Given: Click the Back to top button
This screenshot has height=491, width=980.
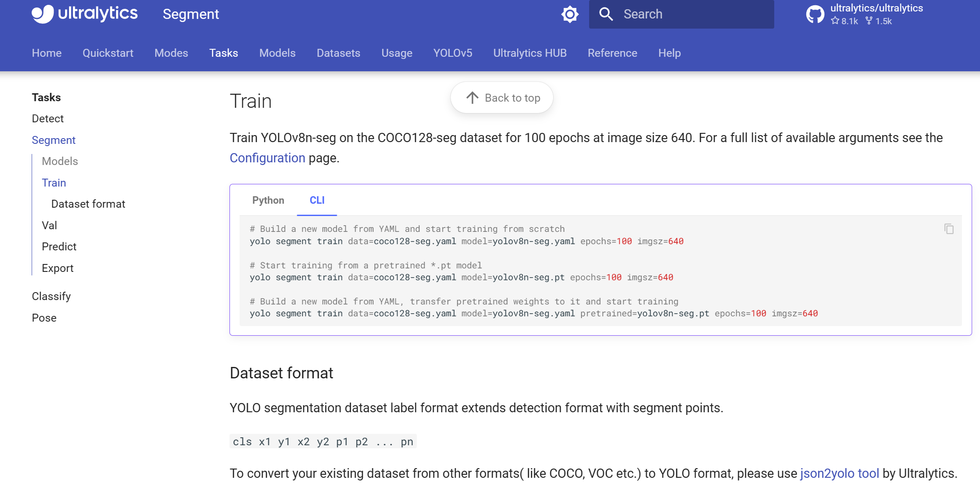Looking at the screenshot, I should click(x=502, y=97).
